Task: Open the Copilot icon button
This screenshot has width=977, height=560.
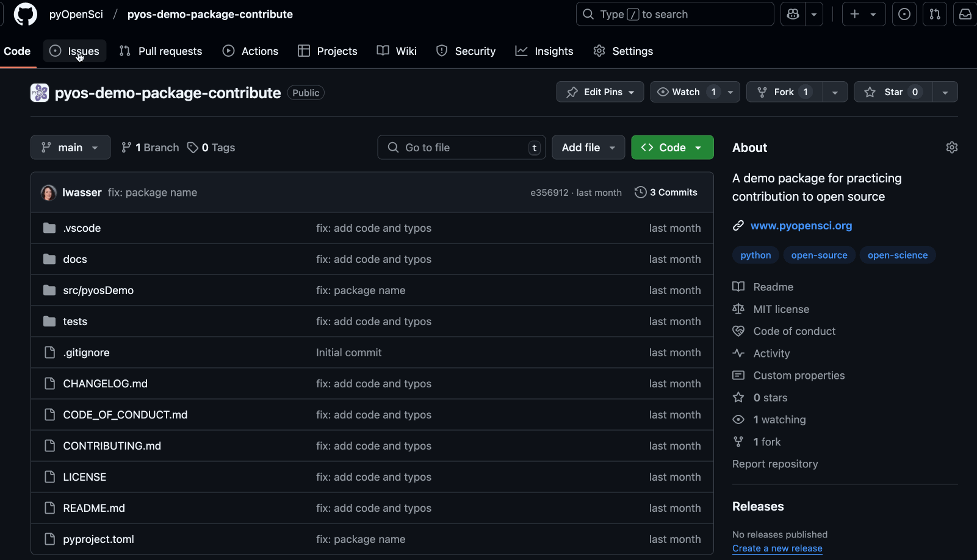Action: 793,14
